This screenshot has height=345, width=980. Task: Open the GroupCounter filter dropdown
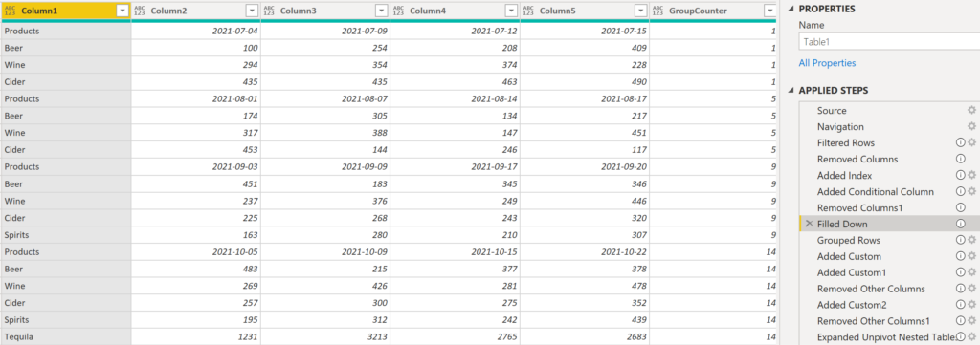[769, 11]
